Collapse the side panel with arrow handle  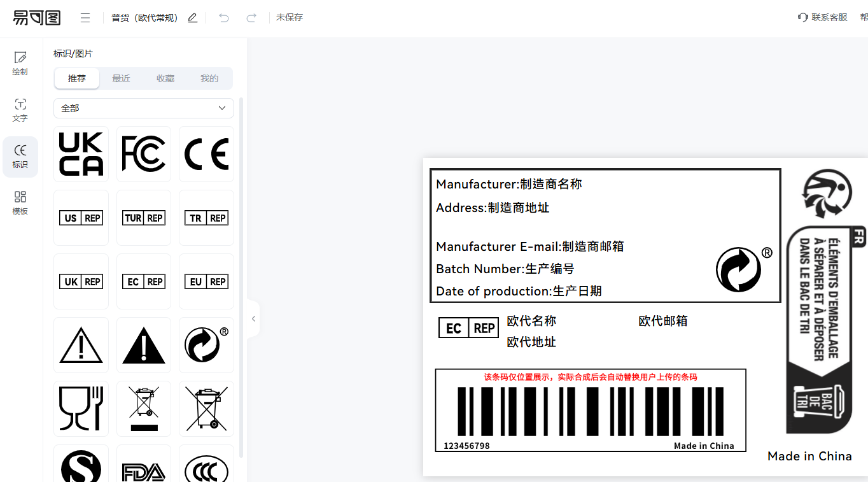(253, 318)
